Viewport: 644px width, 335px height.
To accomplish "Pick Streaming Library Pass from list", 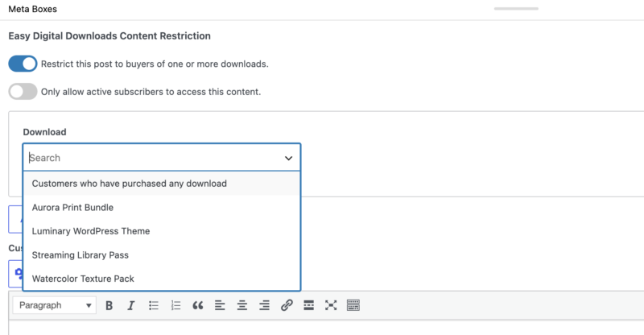I will [x=162, y=254].
